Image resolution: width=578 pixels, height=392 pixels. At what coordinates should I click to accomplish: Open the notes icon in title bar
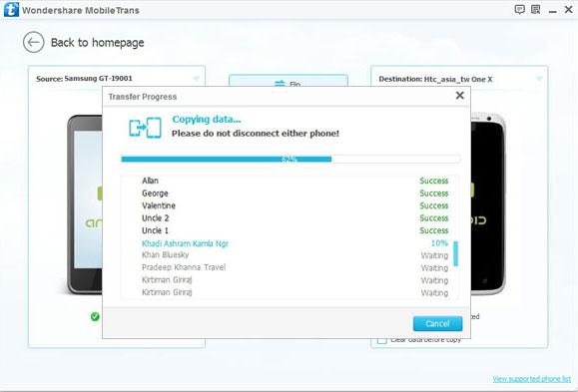(x=536, y=10)
